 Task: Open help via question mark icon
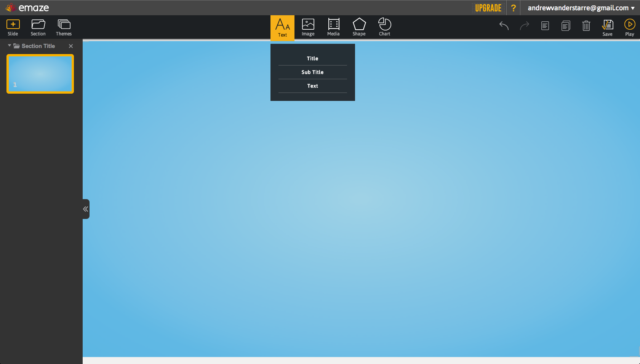(x=514, y=8)
